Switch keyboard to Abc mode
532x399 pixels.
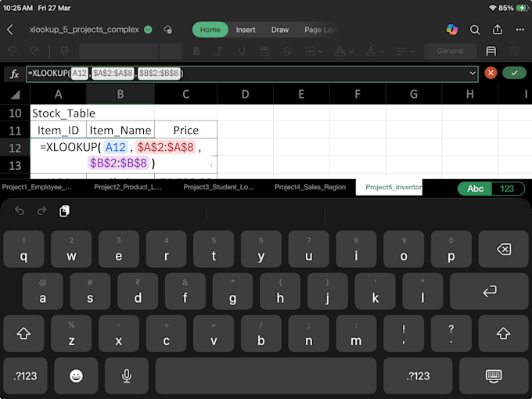click(475, 189)
